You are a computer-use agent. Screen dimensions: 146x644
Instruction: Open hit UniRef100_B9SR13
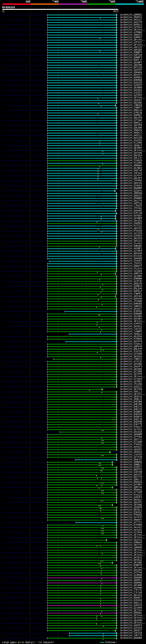click(131, 25)
